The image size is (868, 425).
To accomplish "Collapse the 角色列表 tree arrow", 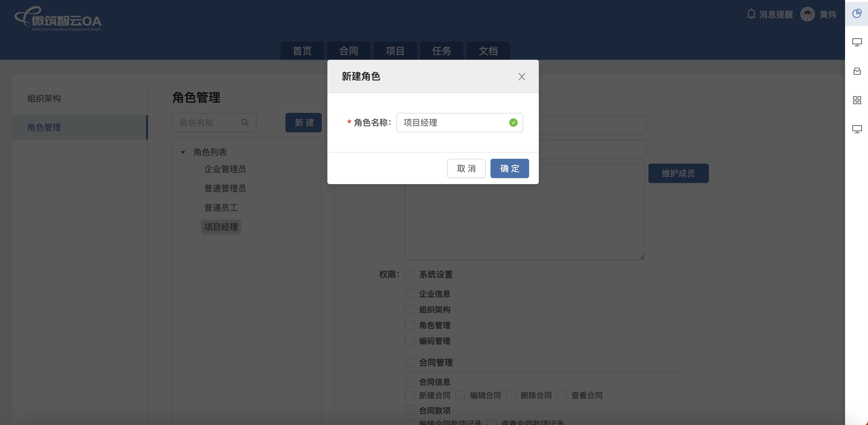I will 183,152.
